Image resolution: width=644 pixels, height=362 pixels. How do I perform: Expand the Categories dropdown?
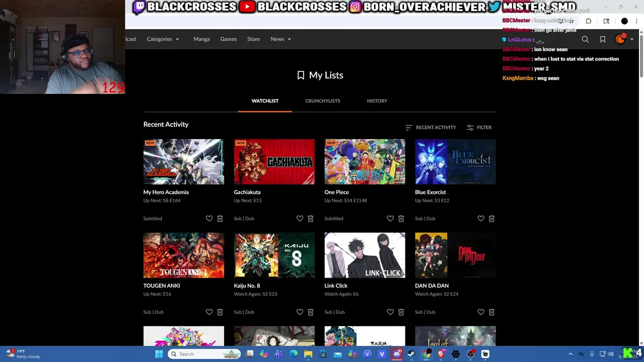[x=163, y=39]
